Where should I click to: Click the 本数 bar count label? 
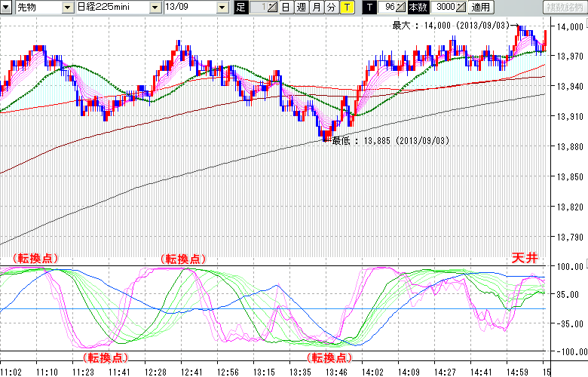(x=417, y=8)
